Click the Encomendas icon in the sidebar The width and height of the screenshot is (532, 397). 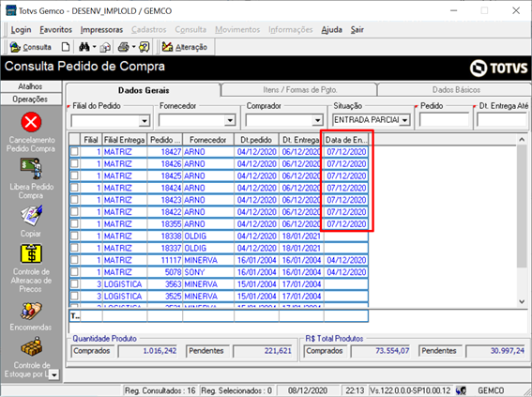pos(31,311)
